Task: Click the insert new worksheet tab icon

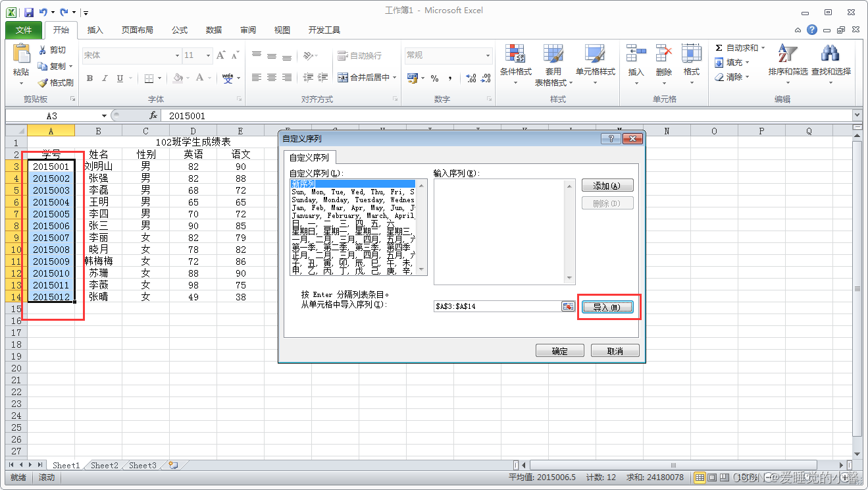Action: (172, 465)
